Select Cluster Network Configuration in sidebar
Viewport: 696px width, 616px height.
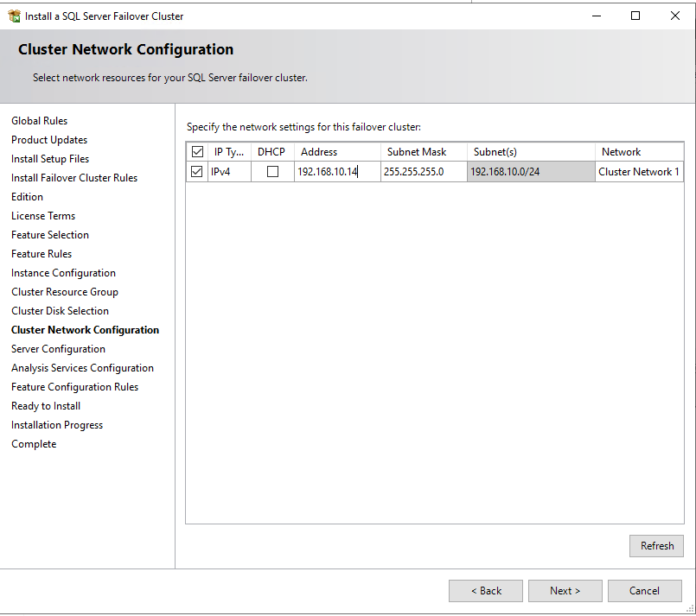click(85, 330)
